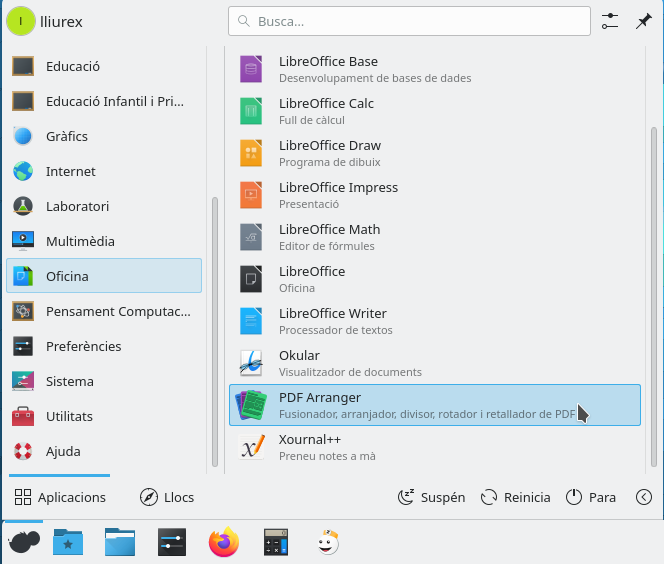Open the calculator from the taskbar
The height and width of the screenshot is (564, 664).
tap(276, 542)
